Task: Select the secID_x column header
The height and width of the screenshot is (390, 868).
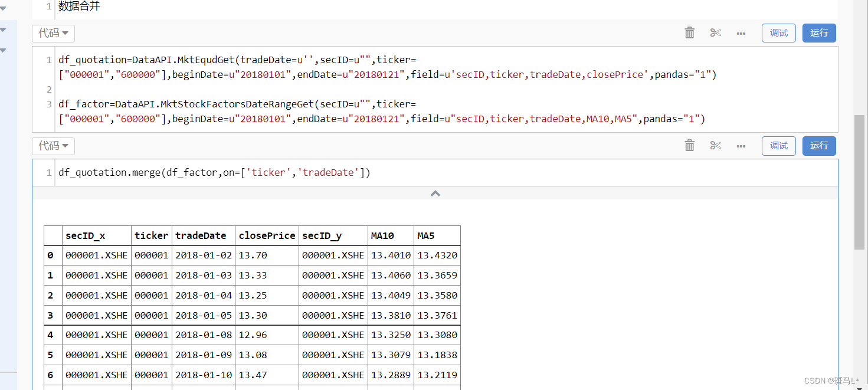Action: click(97, 235)
